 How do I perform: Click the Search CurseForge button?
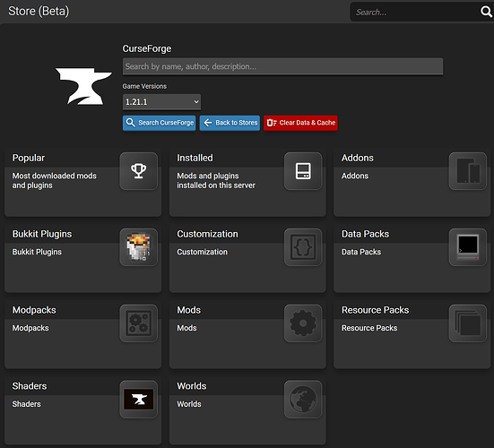point(159,123)
